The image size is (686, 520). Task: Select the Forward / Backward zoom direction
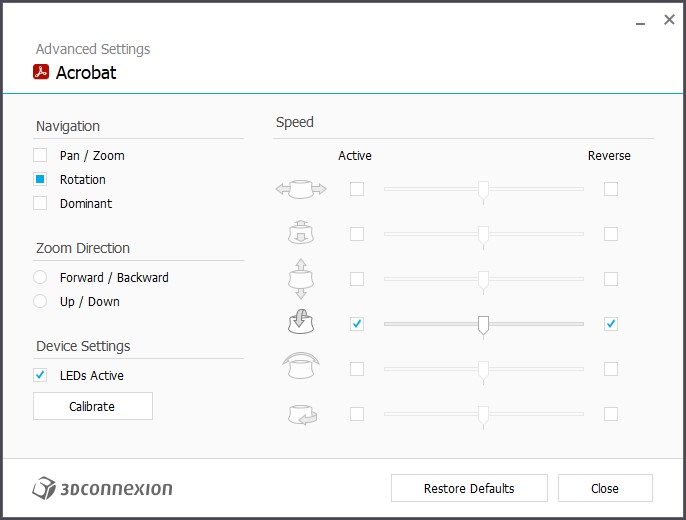click(x=40, y=277)
